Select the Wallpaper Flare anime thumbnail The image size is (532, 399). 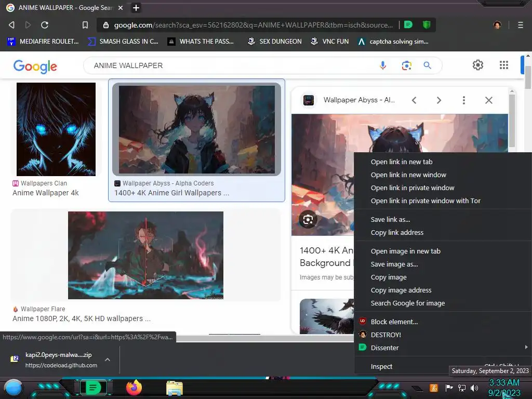click(x=145, y=255)
